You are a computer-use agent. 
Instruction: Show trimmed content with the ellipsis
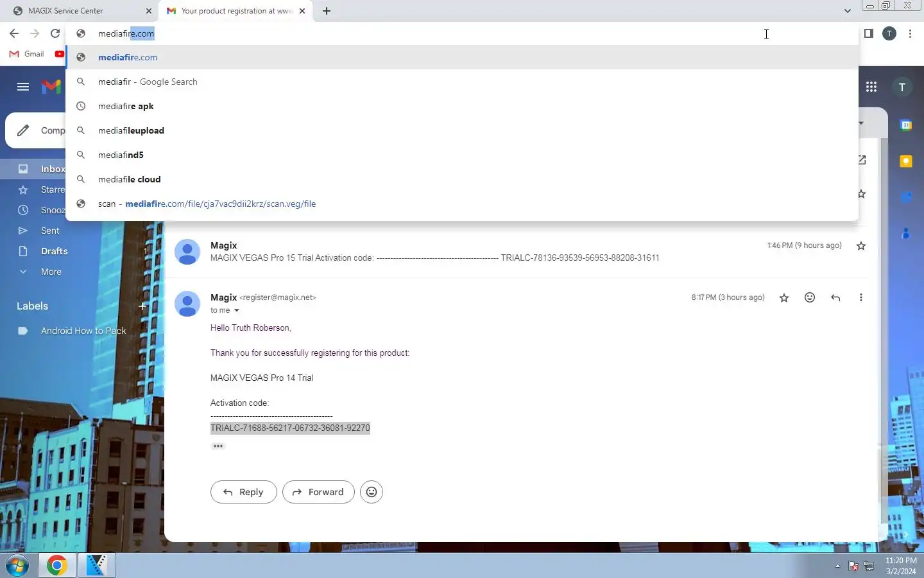[218, 446]
